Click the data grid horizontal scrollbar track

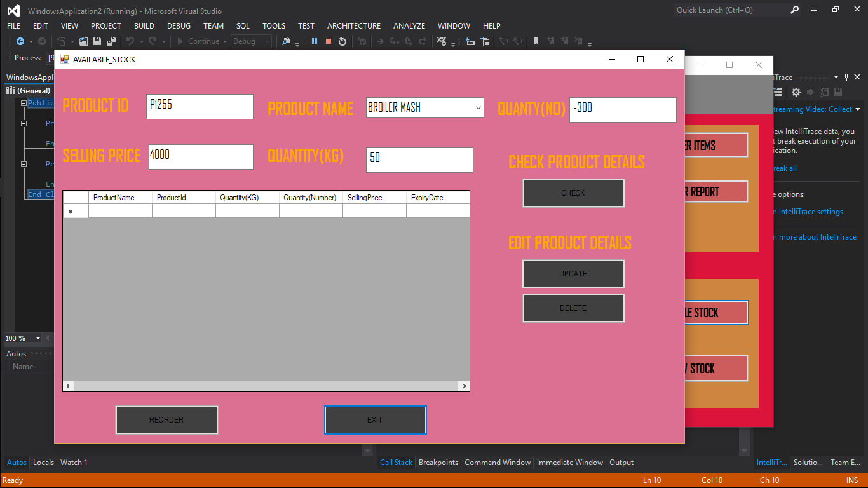coord(266,386)
